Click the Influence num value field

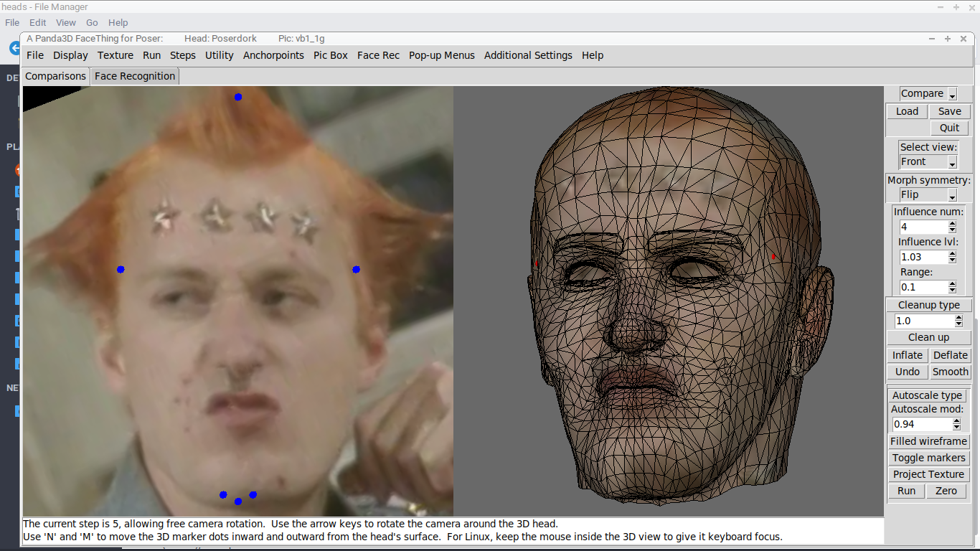(x=923, y=227)
